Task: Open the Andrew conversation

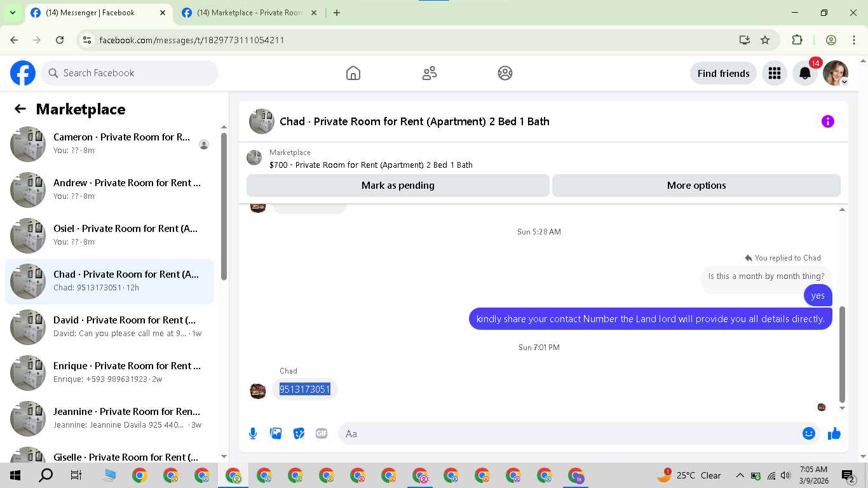Action: click(x=109, y=190)
